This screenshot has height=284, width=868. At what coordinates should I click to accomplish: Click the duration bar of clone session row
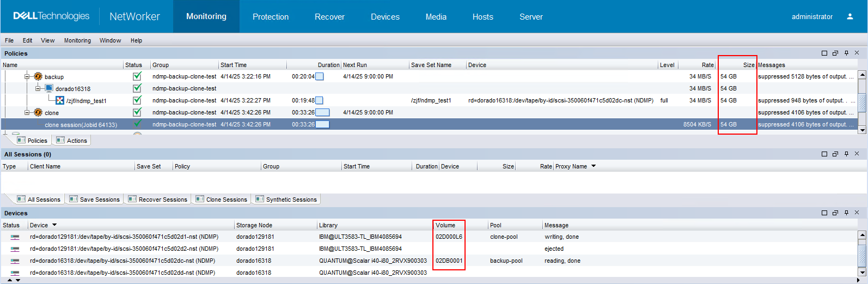[x=322, y=124]
